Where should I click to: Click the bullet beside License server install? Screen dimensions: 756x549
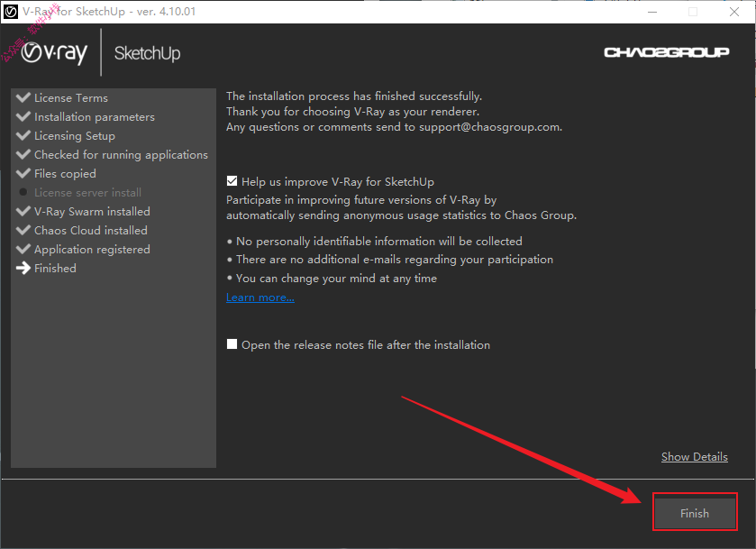tap(23, 192)
